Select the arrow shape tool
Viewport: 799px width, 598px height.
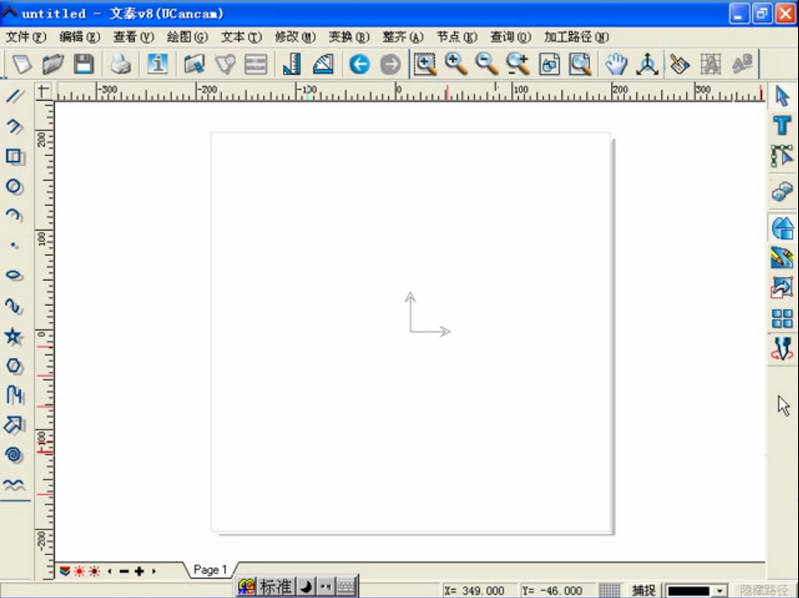coord(14,425)
